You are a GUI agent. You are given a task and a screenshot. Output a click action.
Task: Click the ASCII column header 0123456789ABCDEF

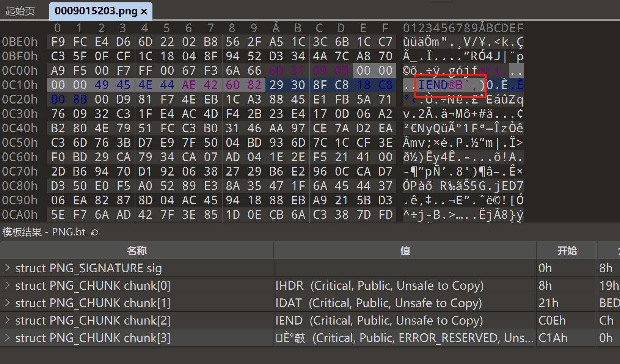(463, 28)
